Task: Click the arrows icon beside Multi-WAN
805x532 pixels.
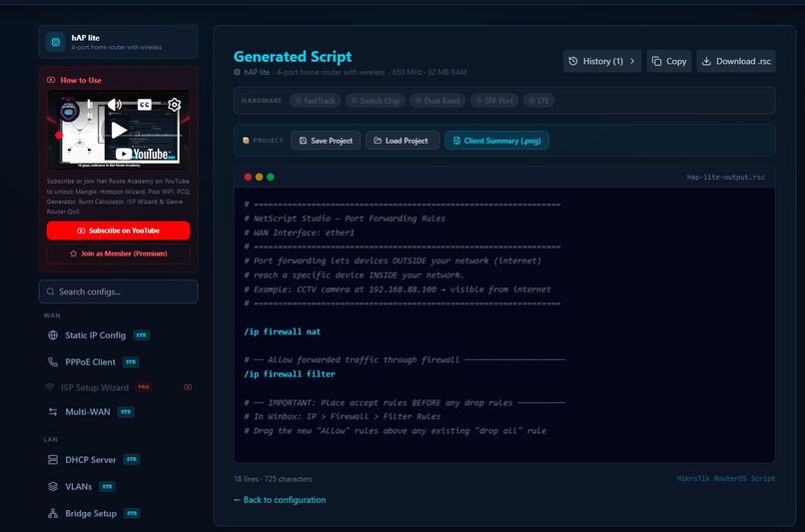Action: [53, 412]
